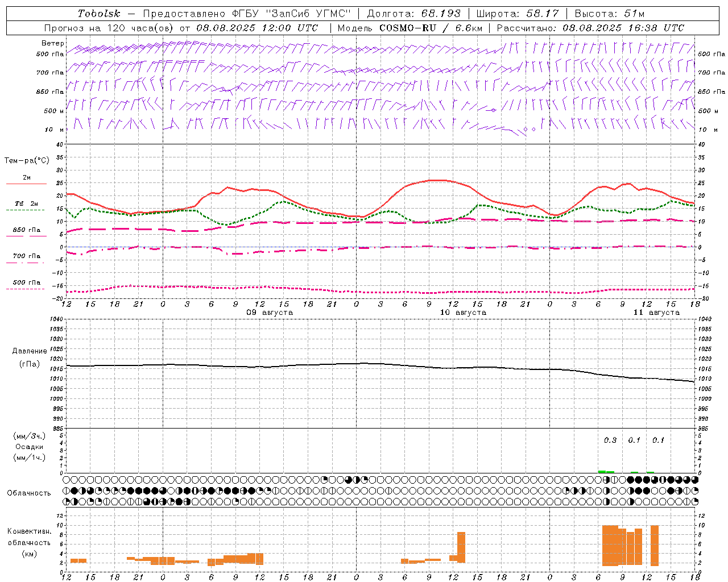Click the 'Широта: 58.17' latitude value
The width and height of the screenshot is (728, 582).
point(518,14)
